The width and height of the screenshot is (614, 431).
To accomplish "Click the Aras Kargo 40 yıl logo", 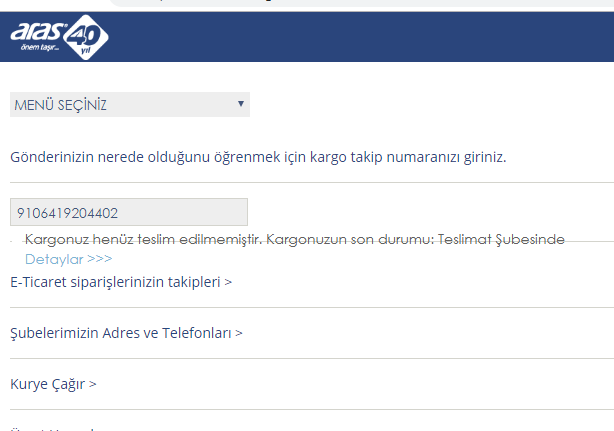I will click(x=60, y=37).
